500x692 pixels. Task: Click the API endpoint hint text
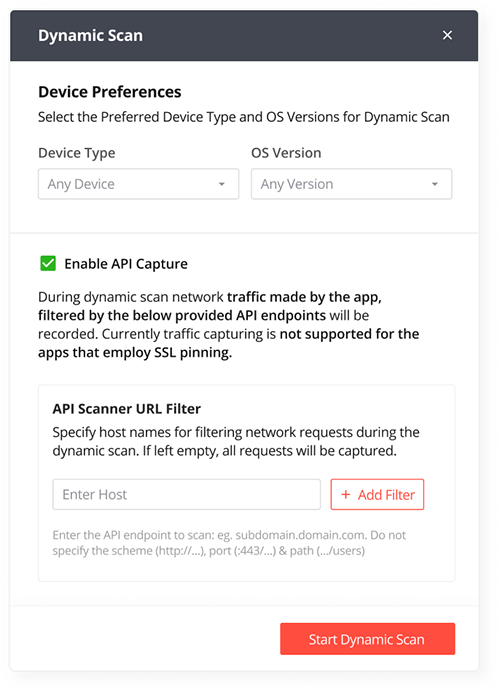(229, 543)
